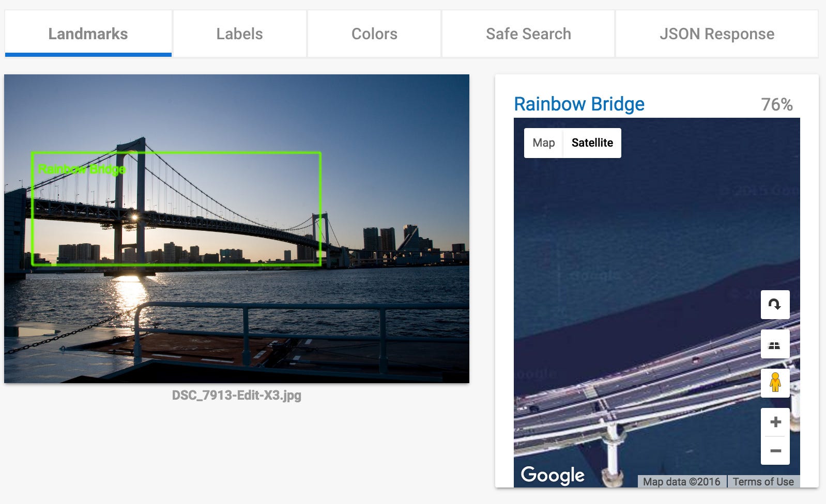This screenshot has height=504, width=826.
Task: Click the DSC_7913-Edit-X3.jpg filename
Action: [236, 396]
